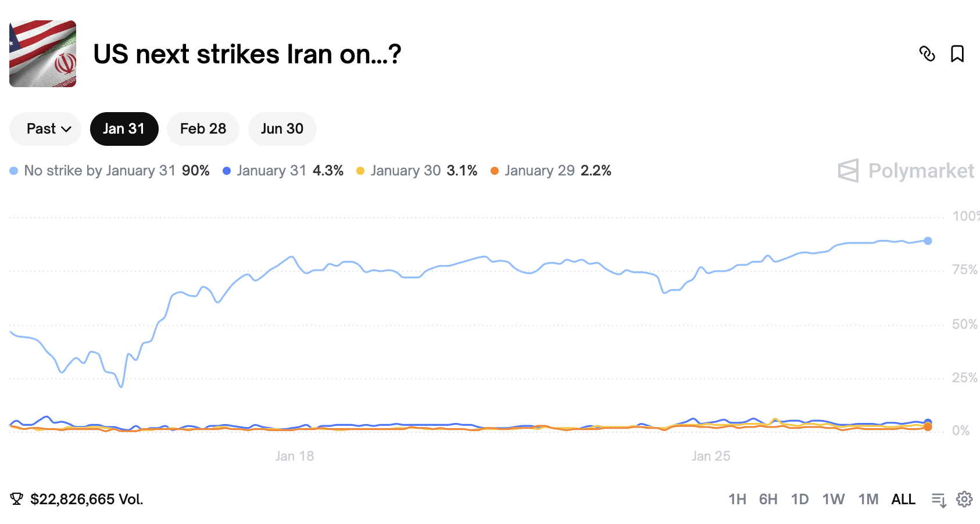Click the US-Iran flags market thumbnail
The height and width of the screenshot is (524, 980).
(x=43, y=54)
